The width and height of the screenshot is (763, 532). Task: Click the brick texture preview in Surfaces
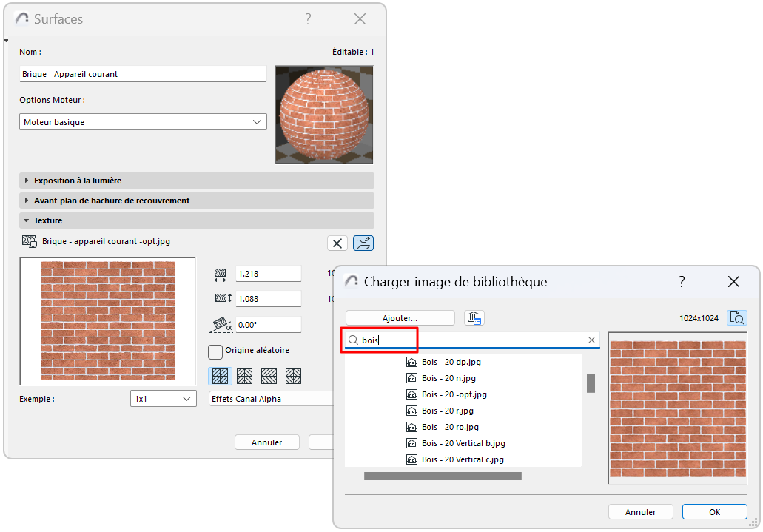[x=107, y=321]
